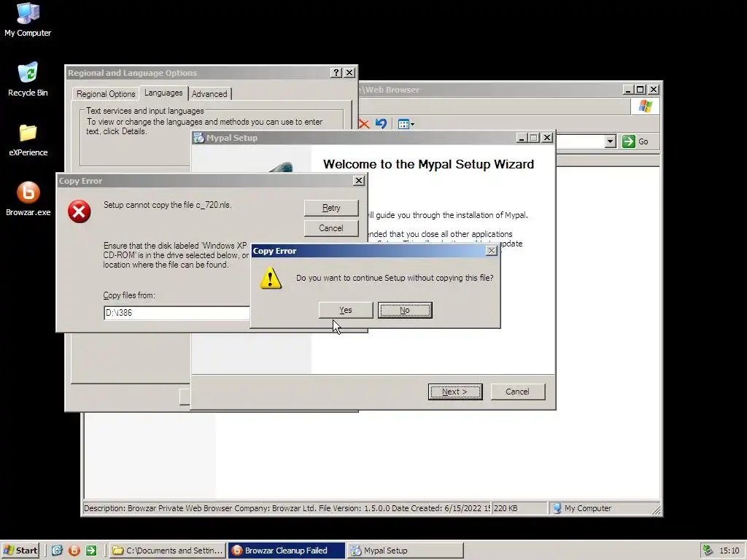Switch to Browzar Cleanup Failed taskbar item

tap(286, 551)
